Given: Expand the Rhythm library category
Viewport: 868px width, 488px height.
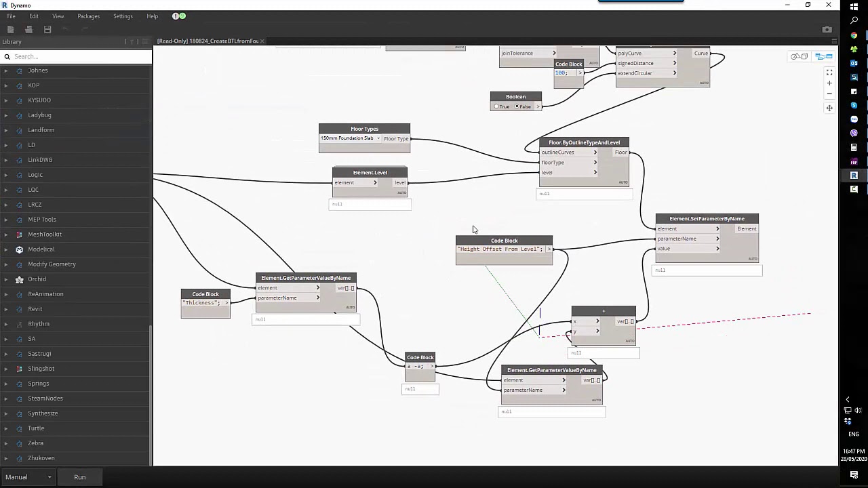Looking at the screenshot, I should [6, 324].
